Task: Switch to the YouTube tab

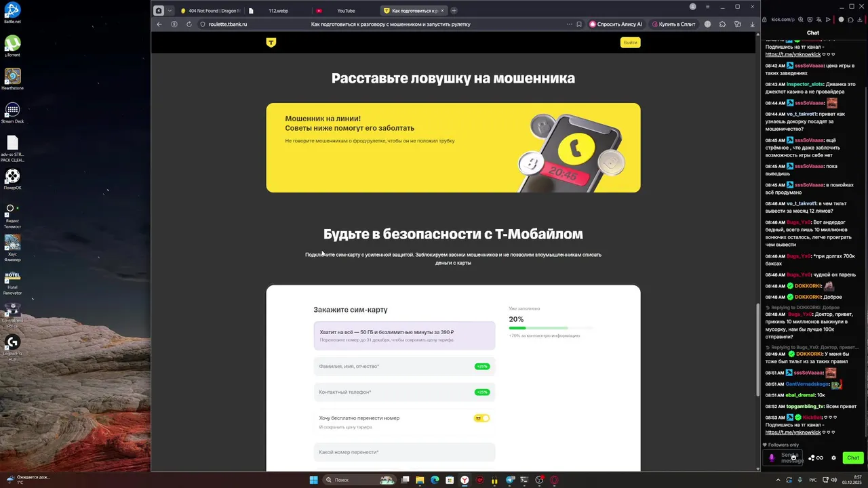Action: pyautogui.click(x=344, y=10)
